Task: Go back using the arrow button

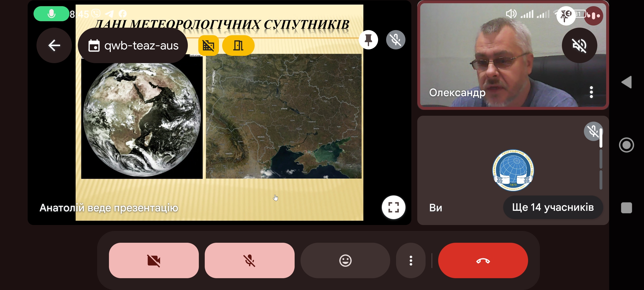Action: 54,45
